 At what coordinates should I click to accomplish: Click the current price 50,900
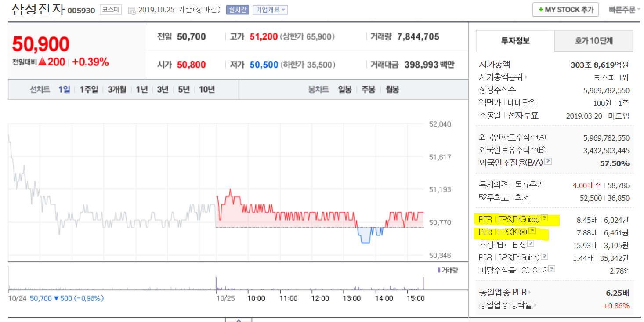pos(41,44)
